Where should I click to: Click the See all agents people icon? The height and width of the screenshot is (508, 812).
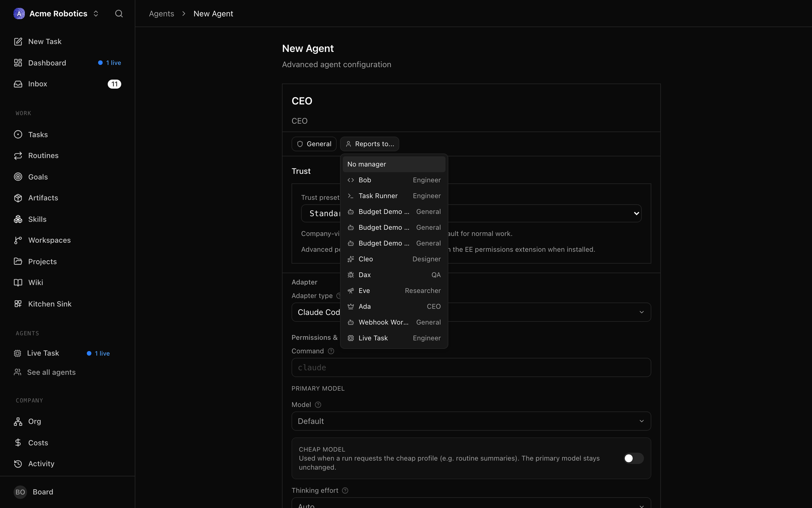(17, 372)
